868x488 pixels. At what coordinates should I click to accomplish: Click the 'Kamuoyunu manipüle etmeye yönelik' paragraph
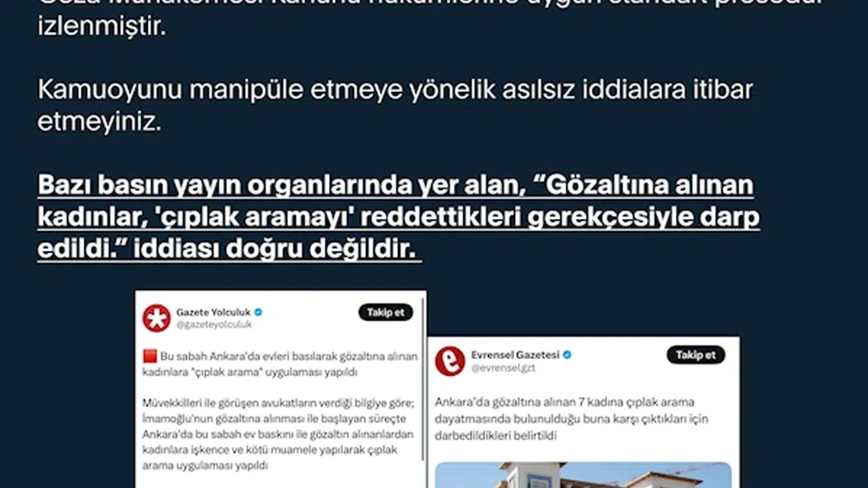395,106
